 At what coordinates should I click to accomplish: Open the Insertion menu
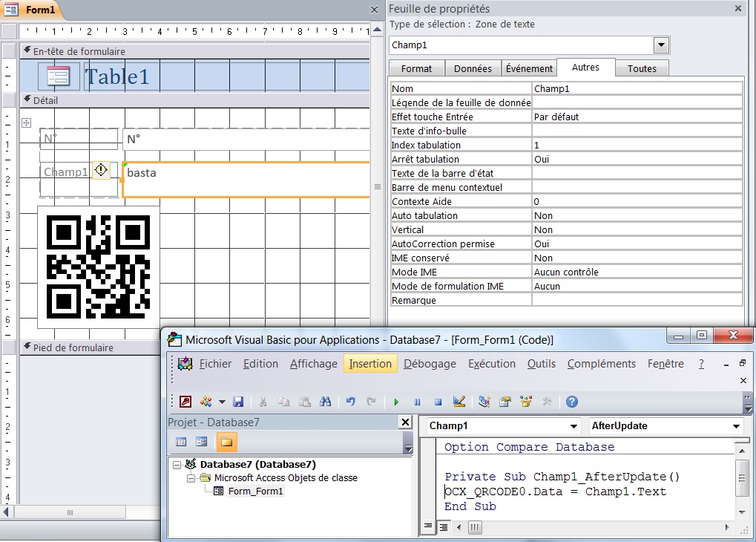(x=370, y=363)
